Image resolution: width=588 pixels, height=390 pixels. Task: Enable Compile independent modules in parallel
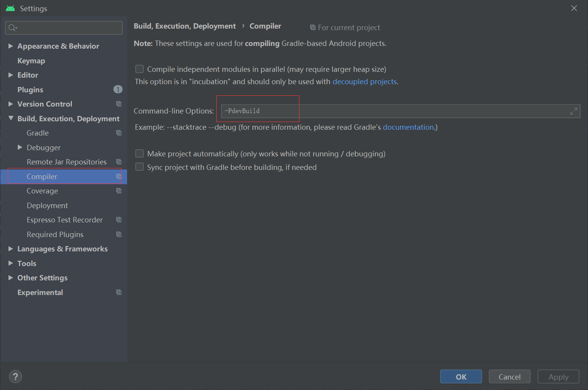coord(139,69)
